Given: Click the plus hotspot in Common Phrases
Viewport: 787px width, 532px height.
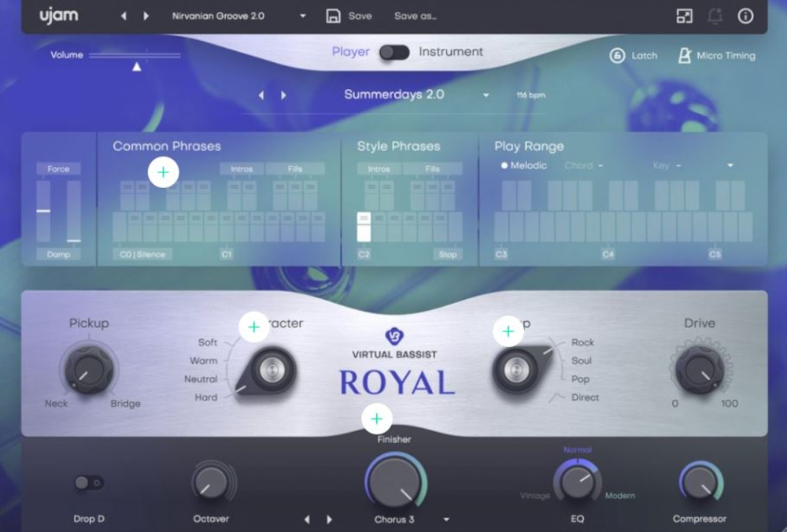Looking at the screenshot, I should coord(163,172).
